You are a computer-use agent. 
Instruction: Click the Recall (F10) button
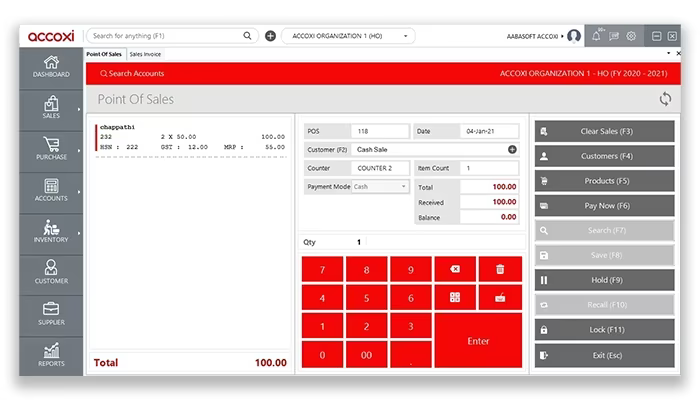[x=604, y=305]
